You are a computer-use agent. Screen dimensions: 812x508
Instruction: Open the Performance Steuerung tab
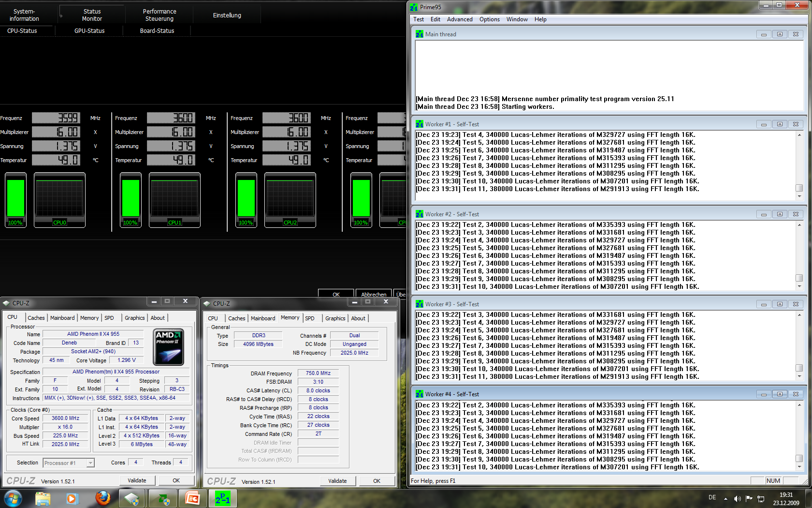tap(159, 15)
